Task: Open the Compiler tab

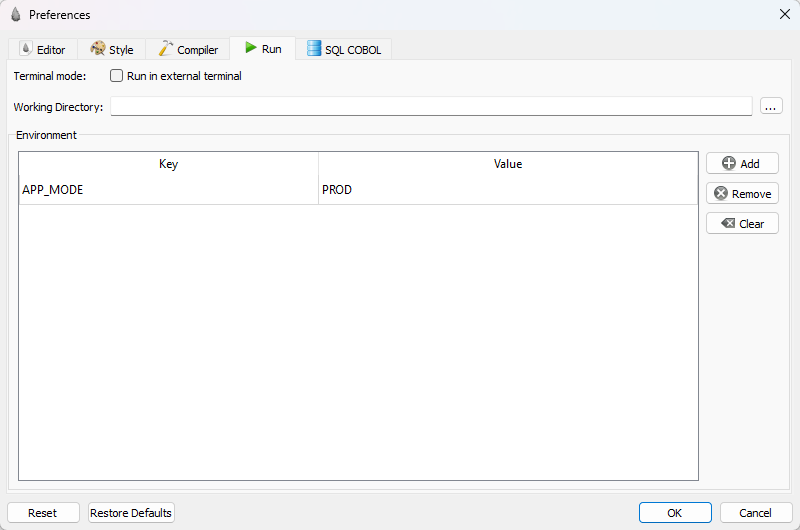Action: [x=188, y=50]
